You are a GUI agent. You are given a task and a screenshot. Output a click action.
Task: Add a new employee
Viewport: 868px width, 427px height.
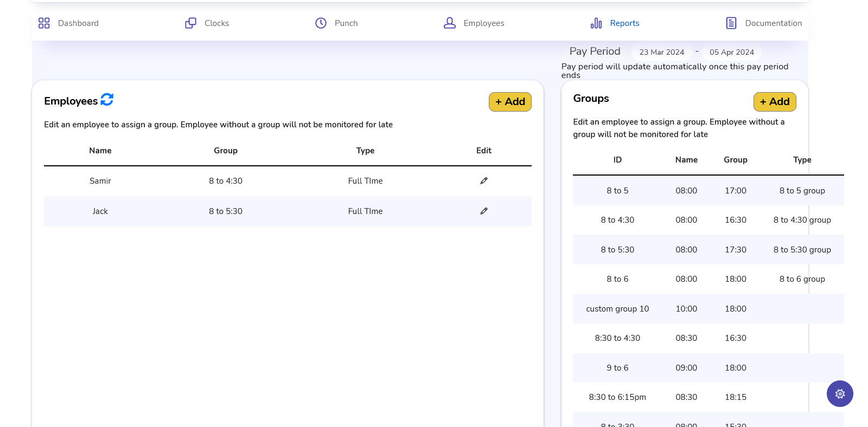509,102
